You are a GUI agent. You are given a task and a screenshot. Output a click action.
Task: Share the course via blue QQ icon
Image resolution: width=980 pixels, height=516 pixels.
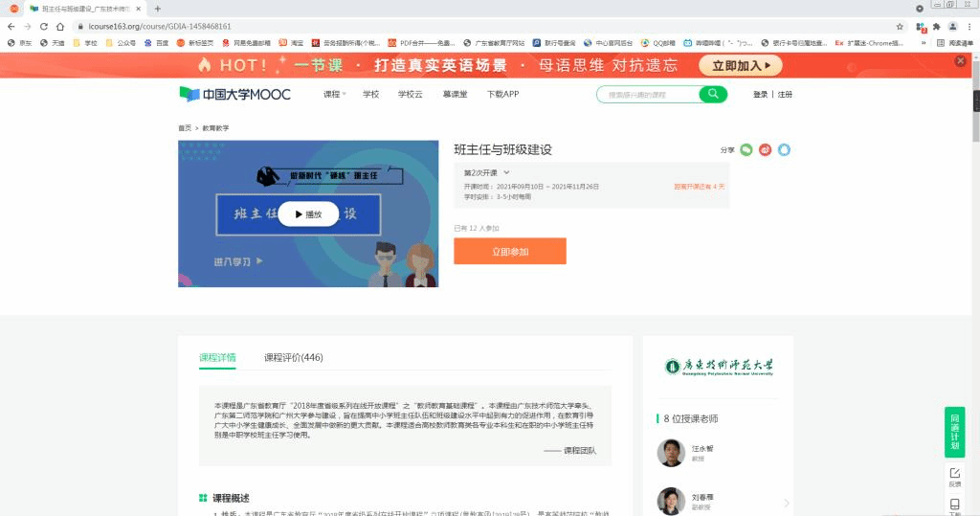(x=784, y=150)
